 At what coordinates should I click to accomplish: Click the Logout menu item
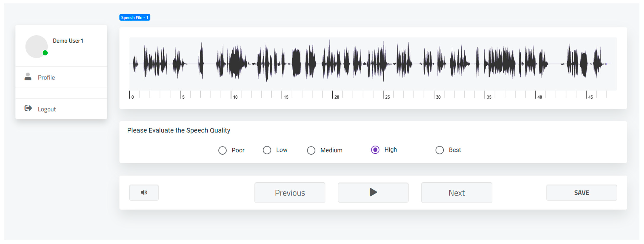click(61, 109)
